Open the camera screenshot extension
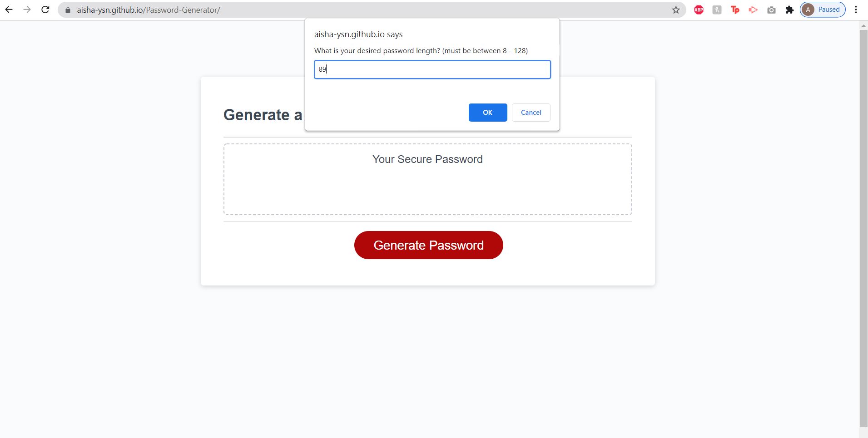This screenshot has width=868, height=438. (x=771, y=9)
